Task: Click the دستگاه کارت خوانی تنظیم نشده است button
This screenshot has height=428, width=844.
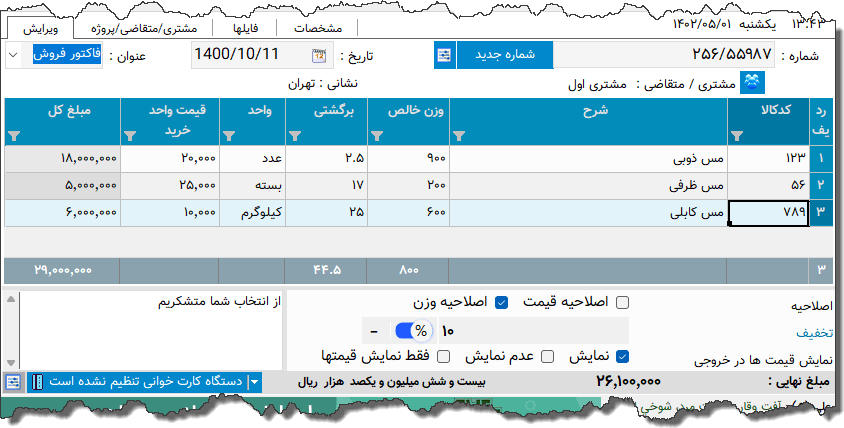Action: [x=145, y=382]
